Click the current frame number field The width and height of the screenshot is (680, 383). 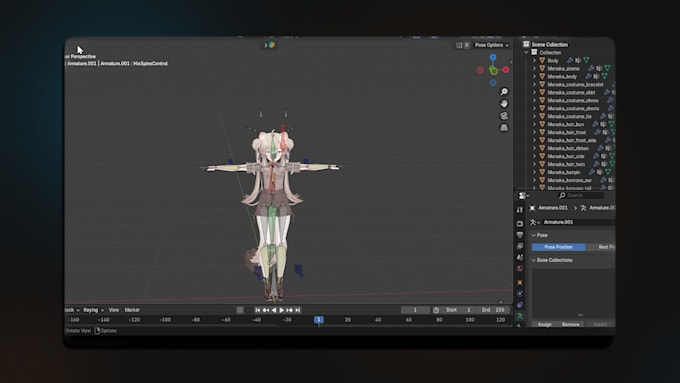pyautogui.click(x=415, y=310)
